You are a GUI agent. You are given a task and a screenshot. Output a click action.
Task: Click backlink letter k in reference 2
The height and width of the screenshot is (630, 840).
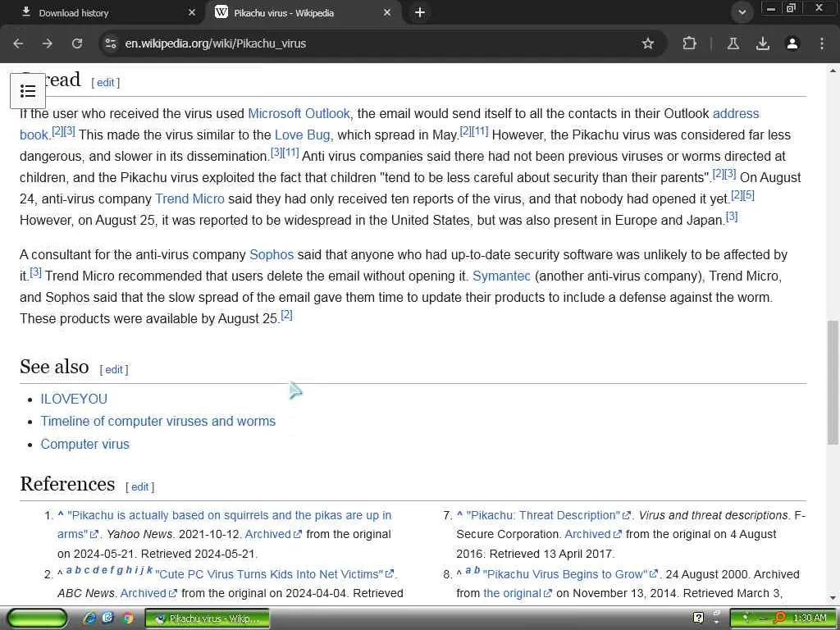pos(149,570)
